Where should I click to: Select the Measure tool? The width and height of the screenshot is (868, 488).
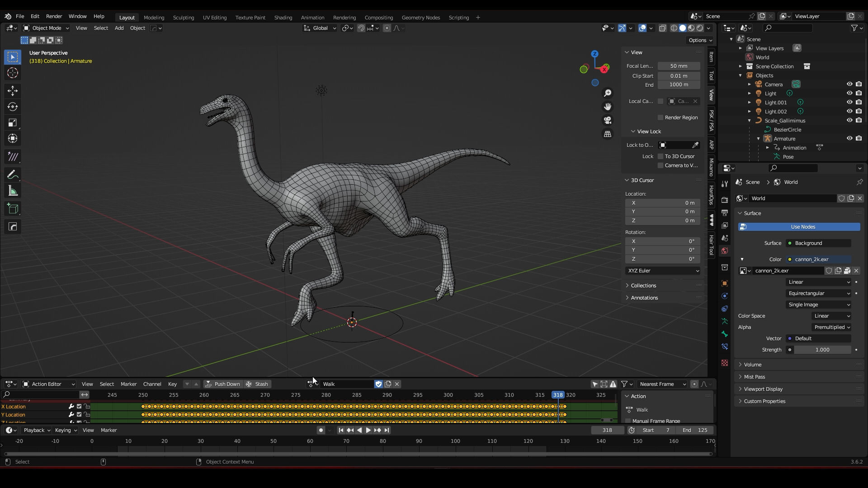tap(13, 191)
